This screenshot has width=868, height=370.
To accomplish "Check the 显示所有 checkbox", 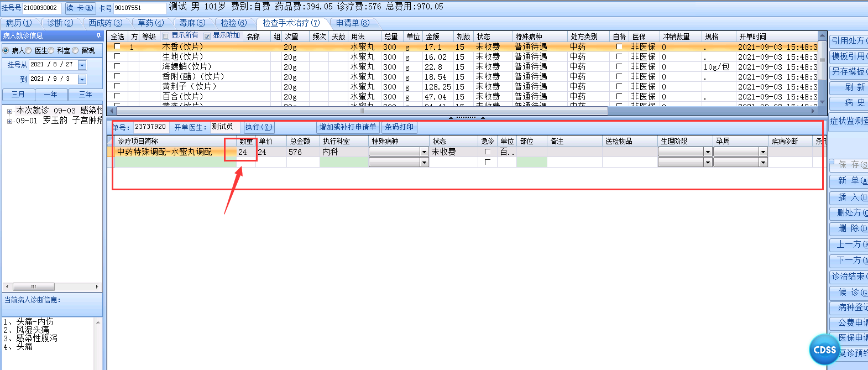I will (165, 36).
